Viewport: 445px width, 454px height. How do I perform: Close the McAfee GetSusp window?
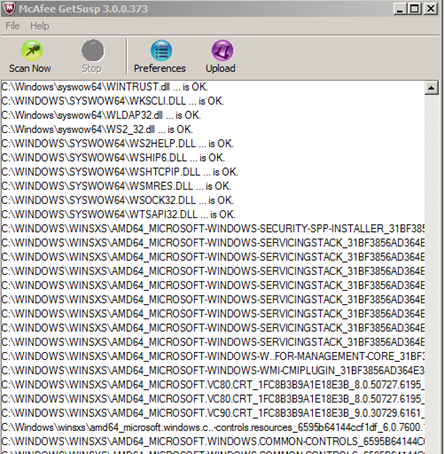point(431,9)
